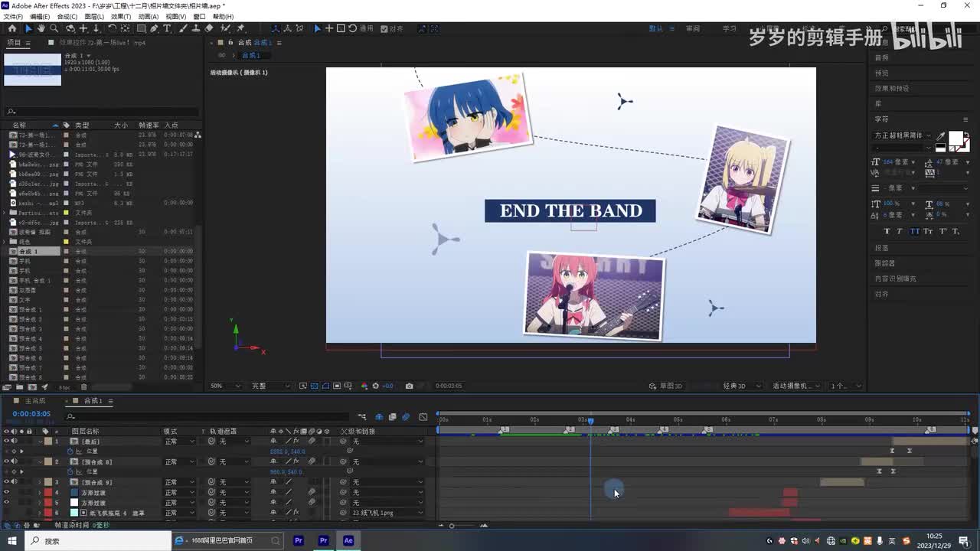
Task: Select the Eraser tool
Action: [x=209, y=28]
